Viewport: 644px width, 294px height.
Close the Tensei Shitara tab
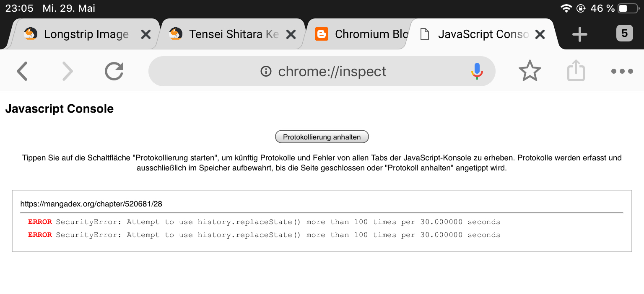tap(291, 34)
